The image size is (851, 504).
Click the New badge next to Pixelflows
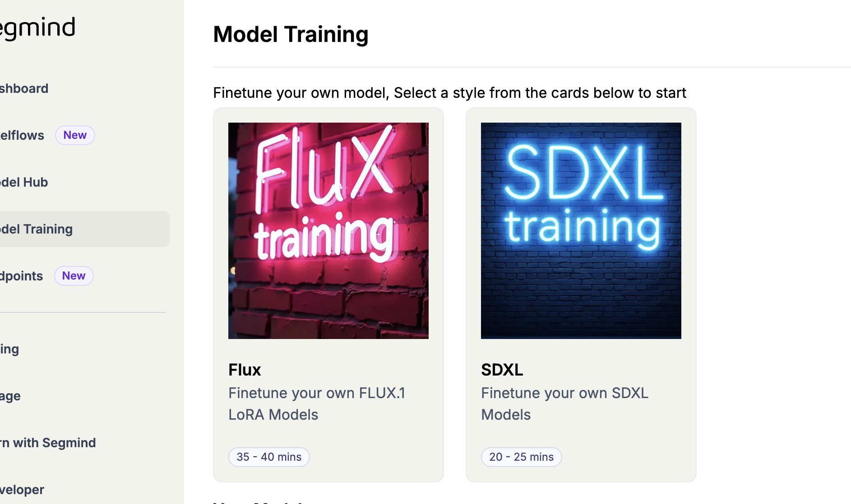[x=75, y=135]
